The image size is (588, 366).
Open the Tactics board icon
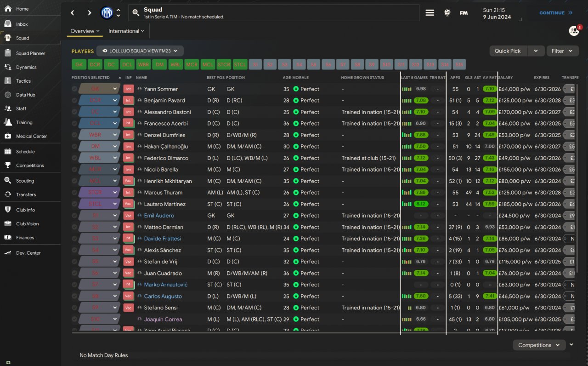tap(8, 80)
